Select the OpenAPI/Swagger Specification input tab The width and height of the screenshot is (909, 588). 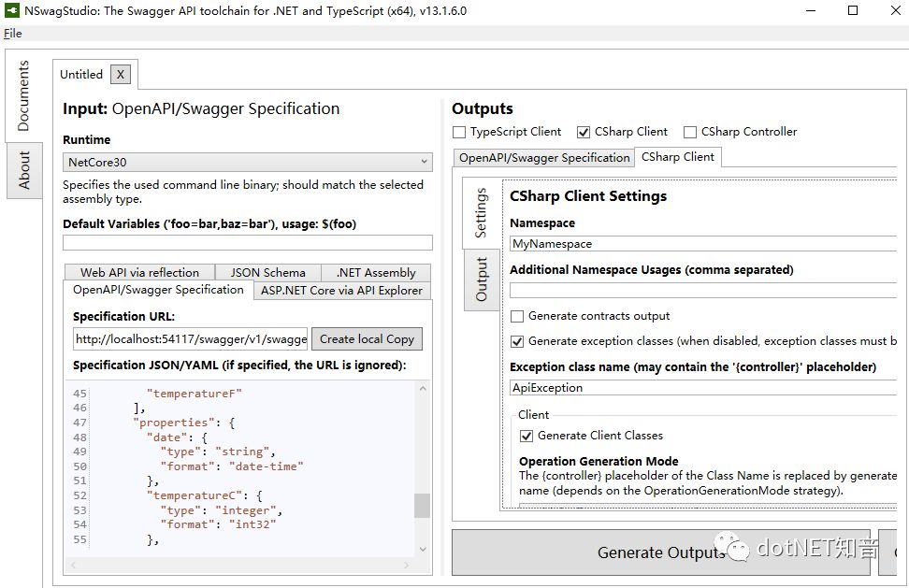tap(157, 290)
